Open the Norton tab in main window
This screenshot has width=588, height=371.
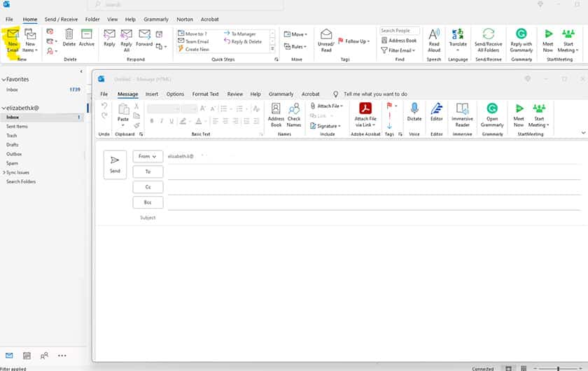(x=185, y=19)
